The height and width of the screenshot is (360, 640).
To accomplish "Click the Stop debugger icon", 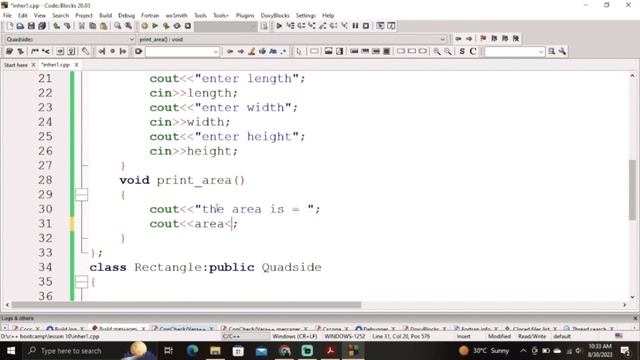I will 366,26.
